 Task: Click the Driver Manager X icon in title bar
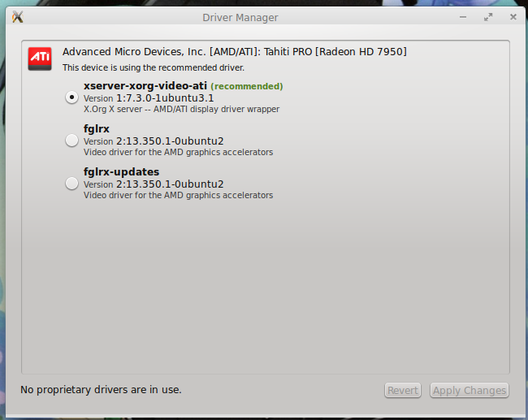click(18, 16)
